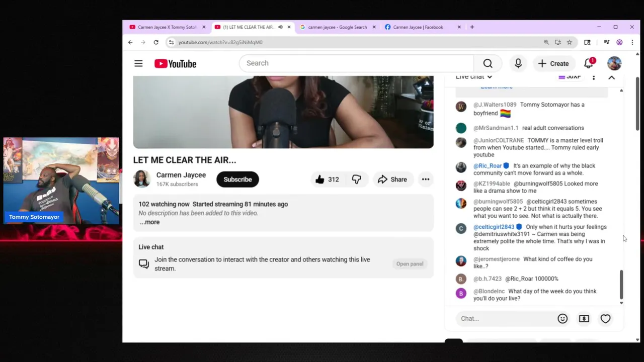Click the address bar URL

pos(220,42)
